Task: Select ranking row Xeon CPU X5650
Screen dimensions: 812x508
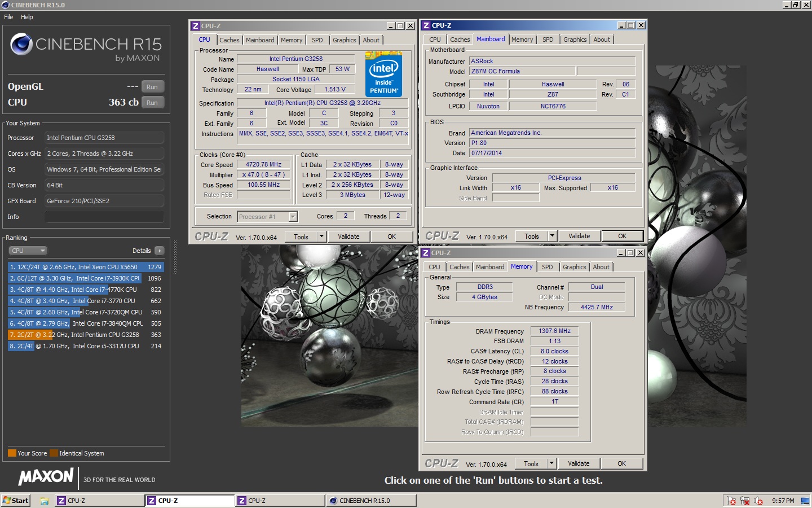Action: pos(86,267)
